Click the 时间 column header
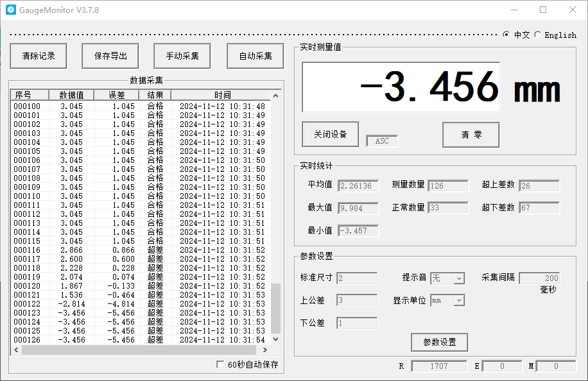 pyautogui.click(x=222, y=95)
